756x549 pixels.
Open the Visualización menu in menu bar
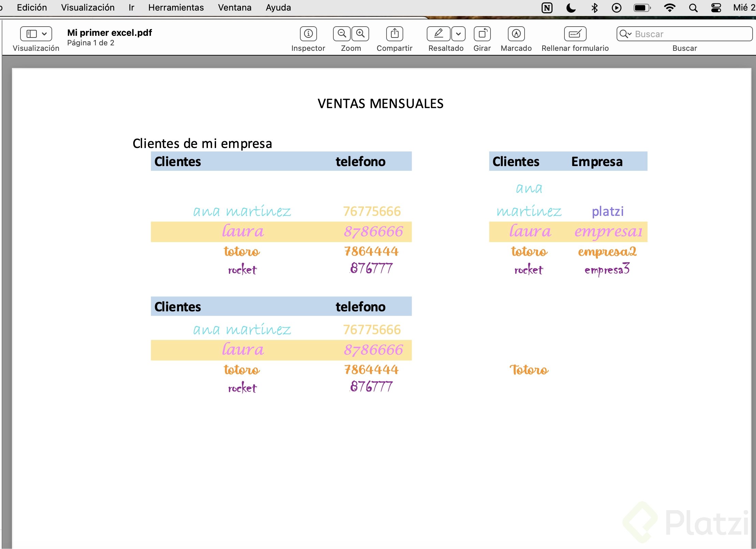88,8
